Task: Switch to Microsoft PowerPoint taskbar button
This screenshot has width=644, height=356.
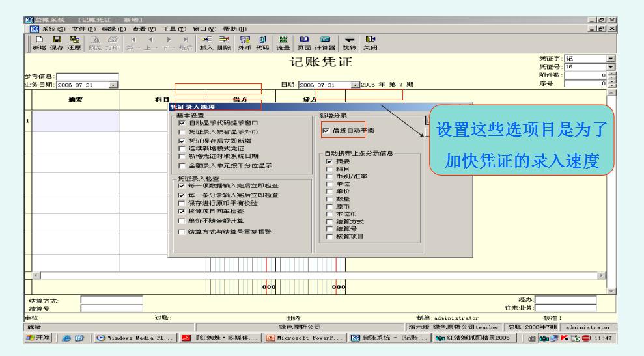Action: pos(305,338)
